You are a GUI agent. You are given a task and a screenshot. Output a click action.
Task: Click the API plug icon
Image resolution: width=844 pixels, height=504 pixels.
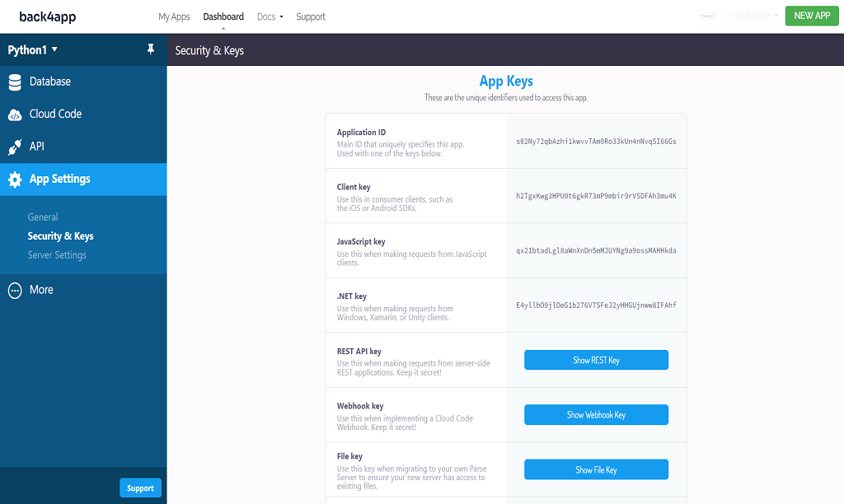(x=15, y=147)
